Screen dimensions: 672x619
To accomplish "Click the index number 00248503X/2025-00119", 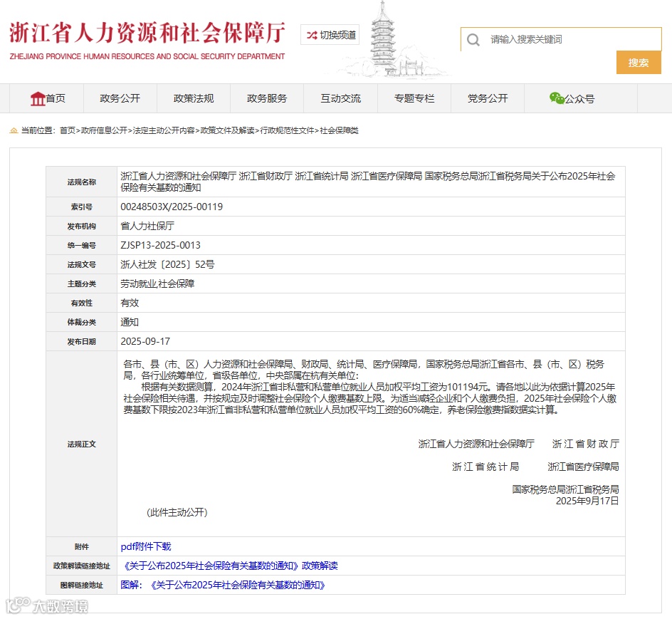I will point(172,207).
